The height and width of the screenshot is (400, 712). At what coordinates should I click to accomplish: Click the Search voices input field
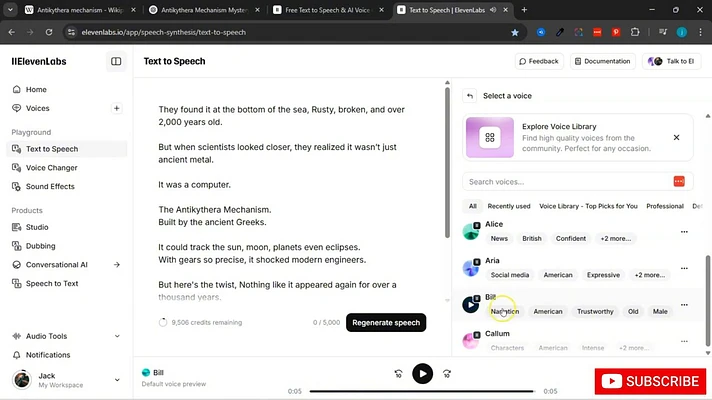point(568,182)
